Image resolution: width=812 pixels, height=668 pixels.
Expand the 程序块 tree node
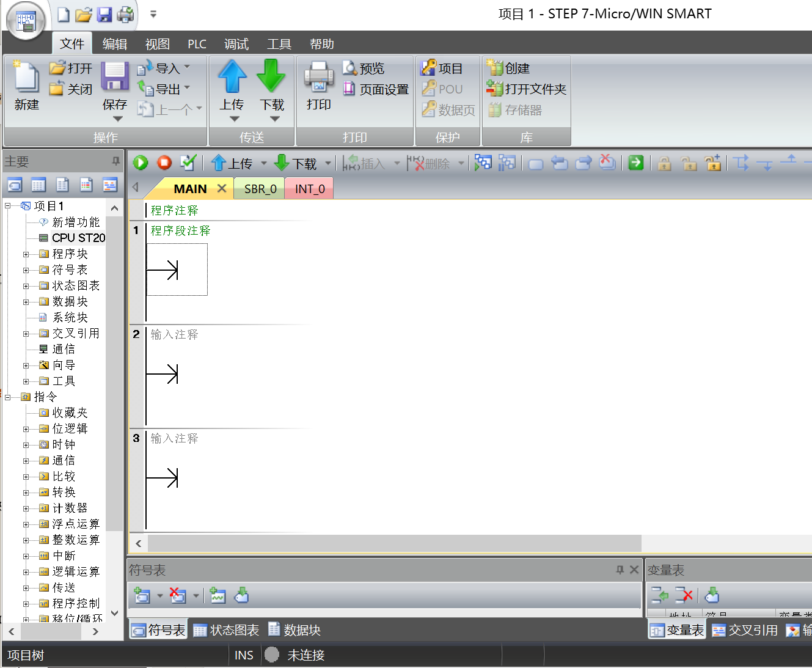click(26, 254)
